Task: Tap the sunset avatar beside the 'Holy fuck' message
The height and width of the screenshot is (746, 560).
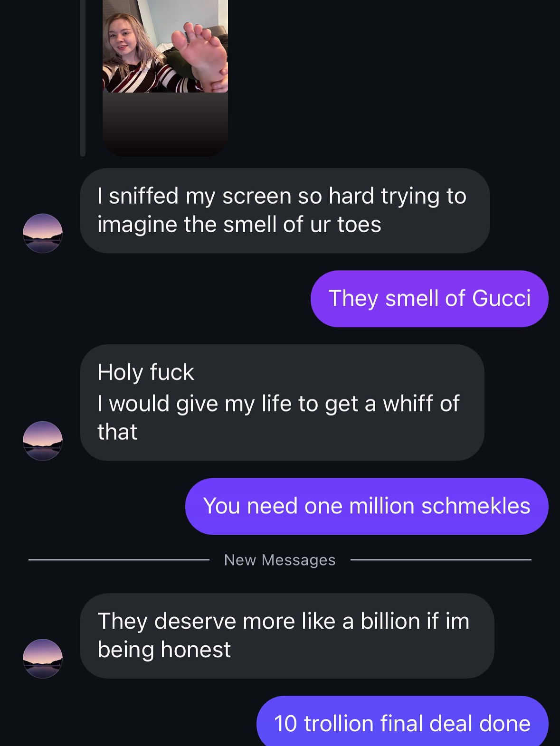Action: coord(43,441)
